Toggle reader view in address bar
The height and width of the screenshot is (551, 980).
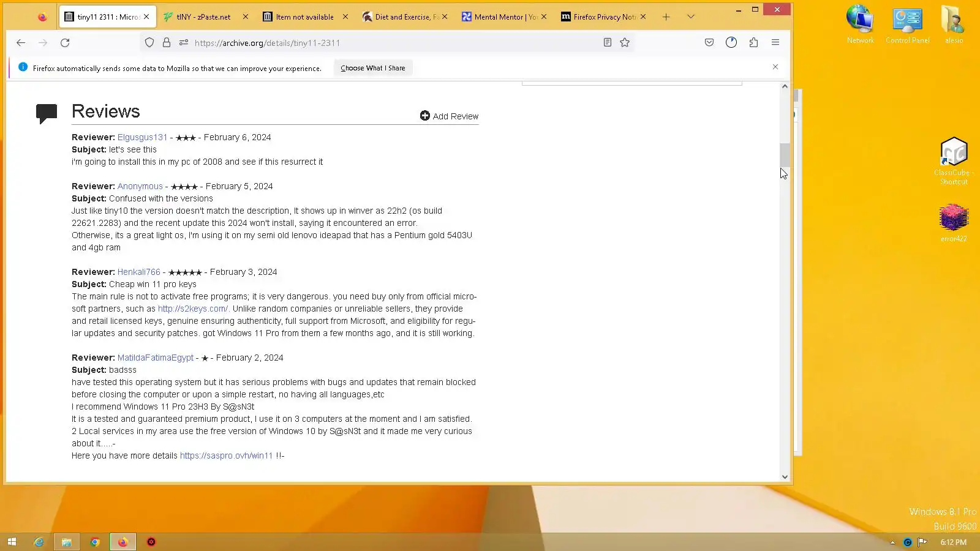point(608,43)
